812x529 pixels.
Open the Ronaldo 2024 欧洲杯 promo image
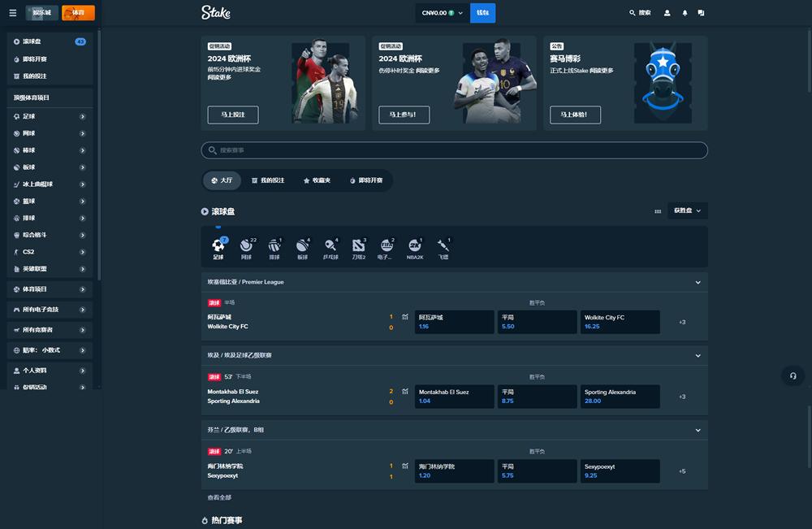326,82
